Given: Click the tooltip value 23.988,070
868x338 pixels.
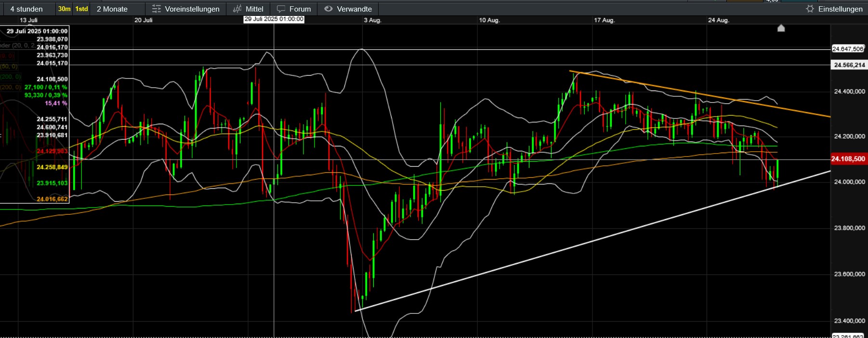Looking at the screenshot, I should (52, 39).
